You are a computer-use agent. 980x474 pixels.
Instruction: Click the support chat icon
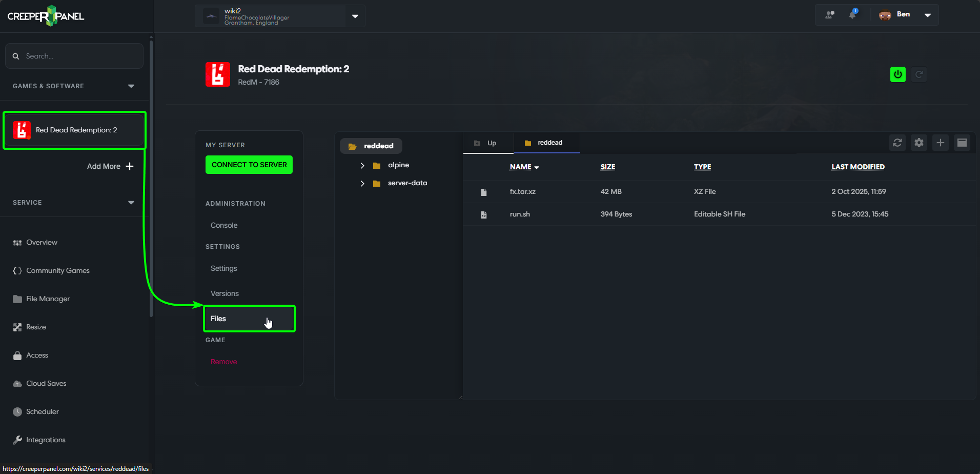point(829,14)
